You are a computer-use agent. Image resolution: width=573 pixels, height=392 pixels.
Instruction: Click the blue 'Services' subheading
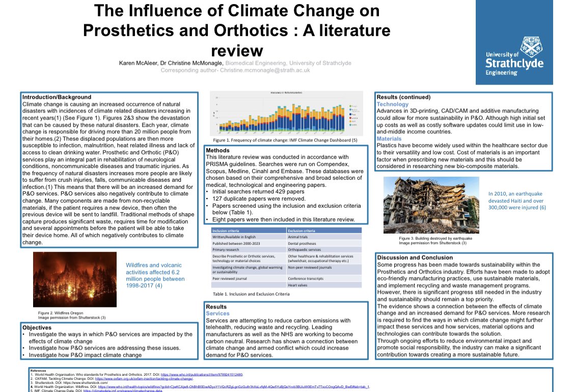(217, 314)
